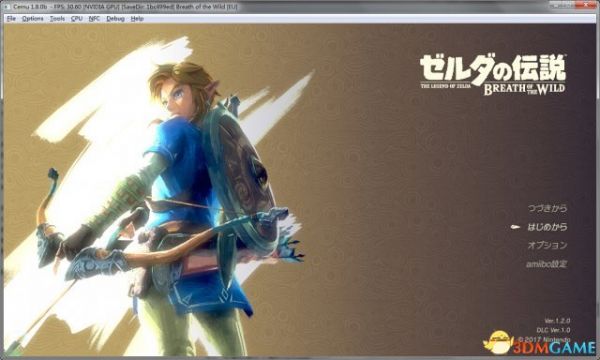600x360 pixels.
Task: Open the CPU menu
Action: tap(77, 18)
